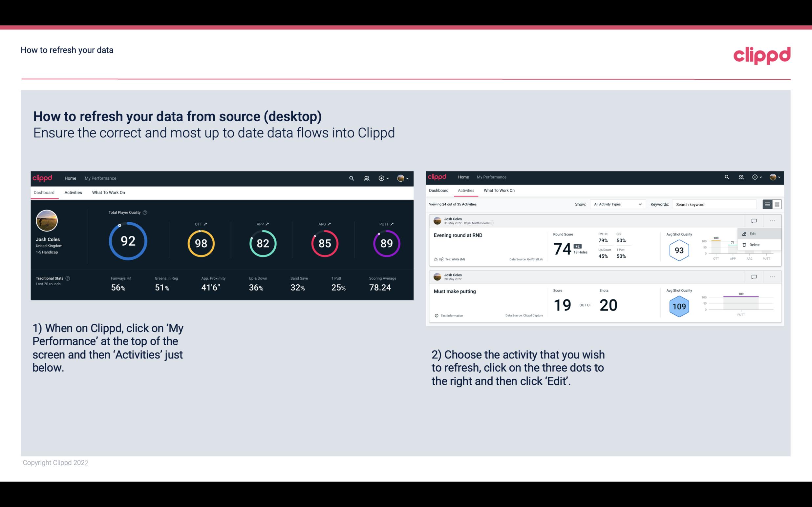Click the Edit button for Evening round activity

coord(754,233)
